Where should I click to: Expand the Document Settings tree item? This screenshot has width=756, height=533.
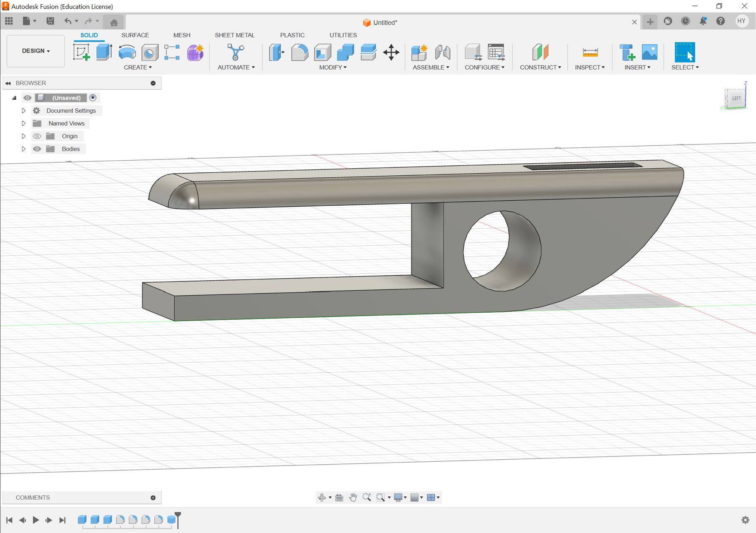coord(24,110)
